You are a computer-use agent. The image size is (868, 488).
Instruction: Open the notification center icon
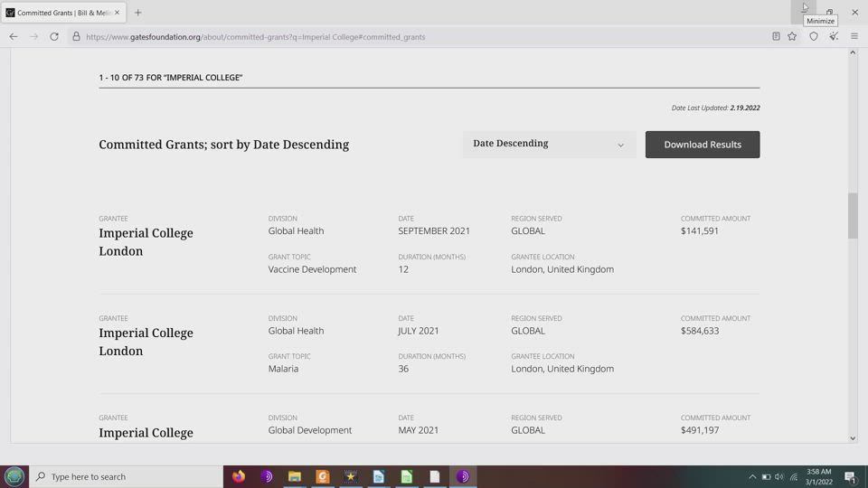(850, 476)
